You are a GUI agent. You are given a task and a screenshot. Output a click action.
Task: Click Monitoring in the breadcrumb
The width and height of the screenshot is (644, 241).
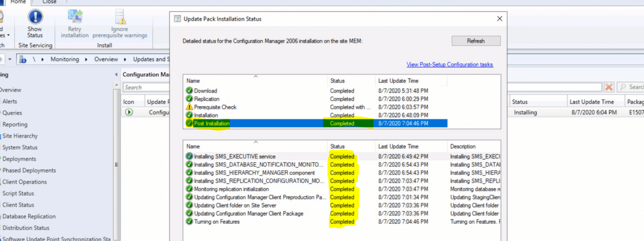tap(65, 59)
